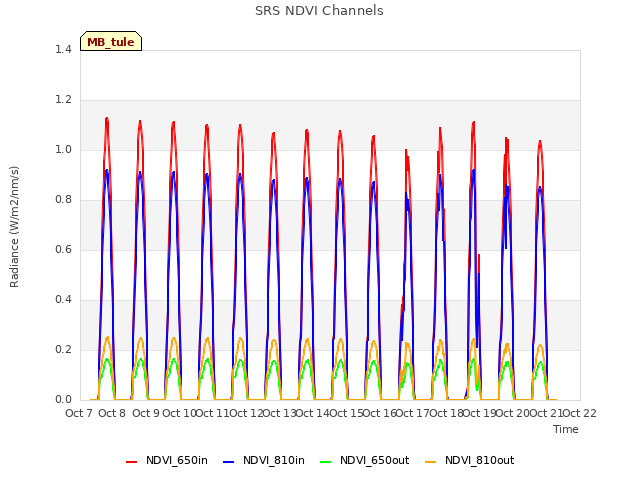Click the 0.0 y-axis tick value

(x=63, y=400)
